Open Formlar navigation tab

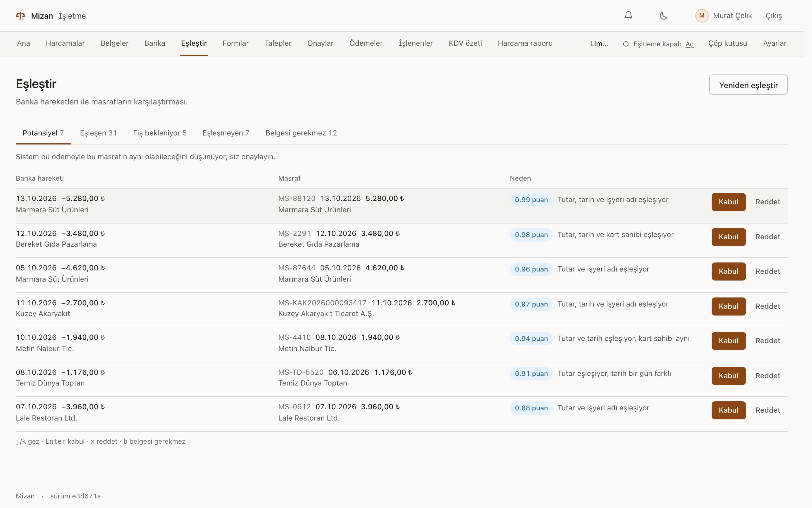click(x=235, y=43)
